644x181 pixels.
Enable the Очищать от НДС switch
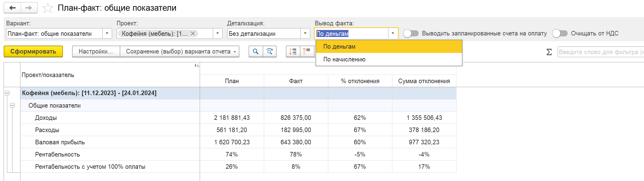(560, 33)
